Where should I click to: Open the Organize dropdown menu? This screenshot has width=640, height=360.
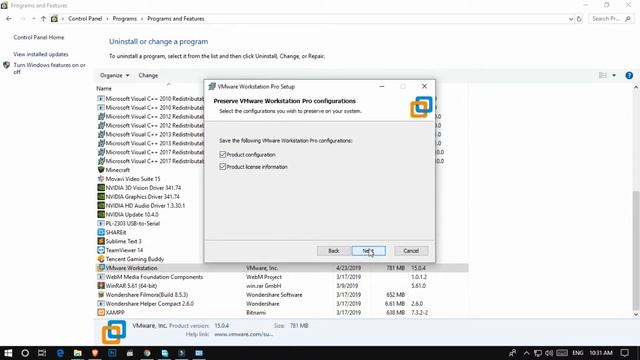[x=115, y=76]
